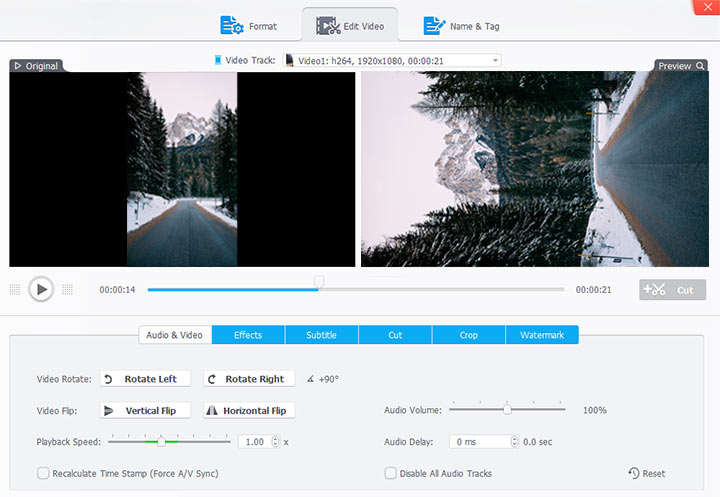Click the Format gear document icon
This screenshot has width=720, height=497.
[231, 25]
